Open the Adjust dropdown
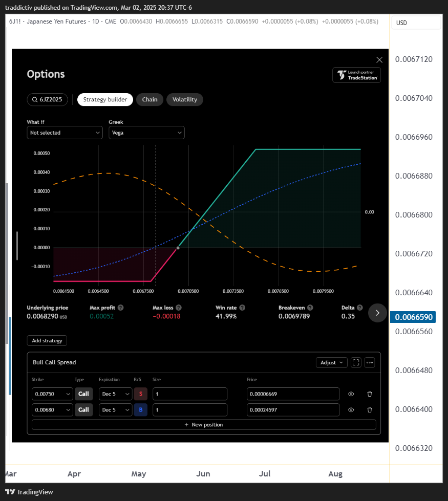 click(332, 362)
